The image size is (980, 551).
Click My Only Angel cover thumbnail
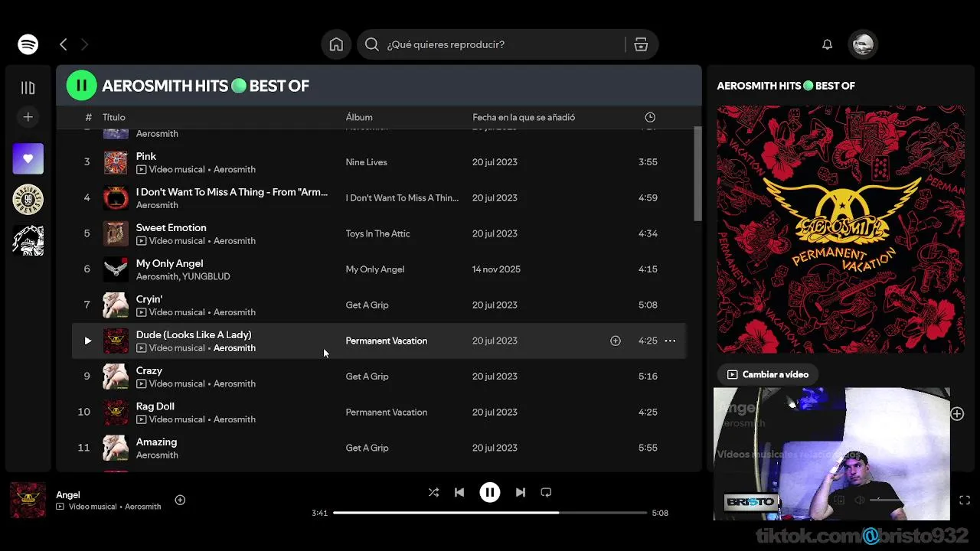tap(116, 269)
